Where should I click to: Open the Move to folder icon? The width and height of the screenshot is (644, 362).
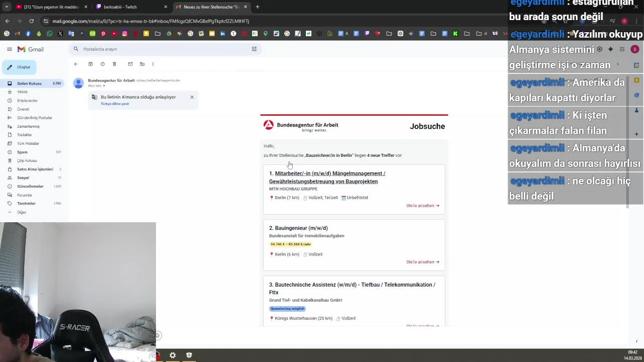[x=142, y=64]
